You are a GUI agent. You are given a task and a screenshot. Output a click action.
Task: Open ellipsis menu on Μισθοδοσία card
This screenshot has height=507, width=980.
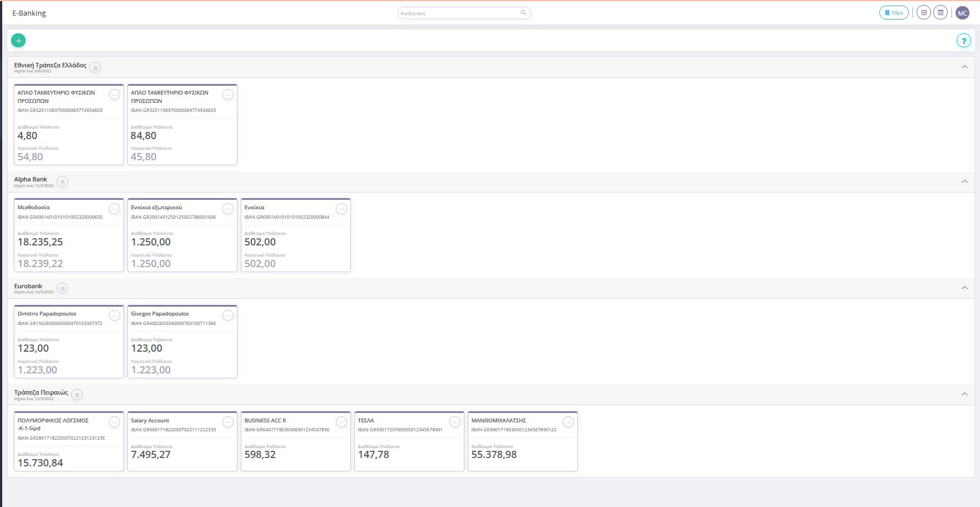(x=115, y=209)
